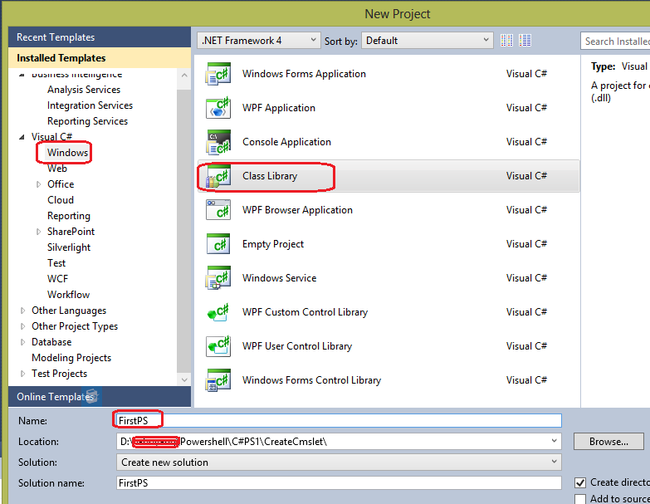The image size is (650, 504).
Task: Click the Empty Project template icon
Action: pyautogui.click(x=218, y=244)
